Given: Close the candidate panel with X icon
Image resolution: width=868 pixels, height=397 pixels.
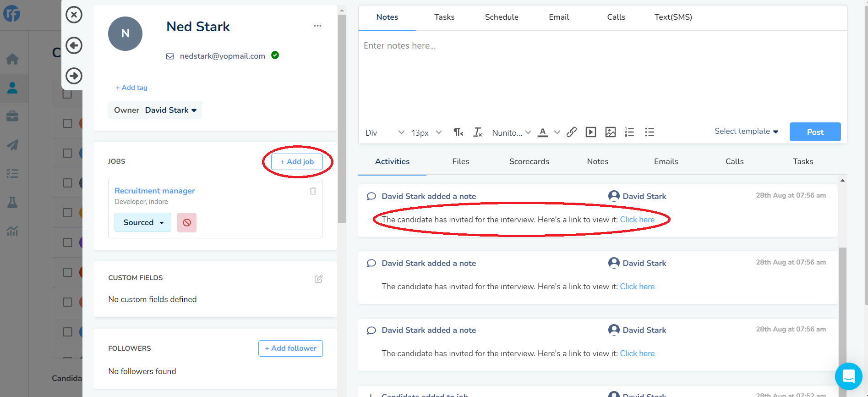Looking at the screenshot, I should pos(74,15).
